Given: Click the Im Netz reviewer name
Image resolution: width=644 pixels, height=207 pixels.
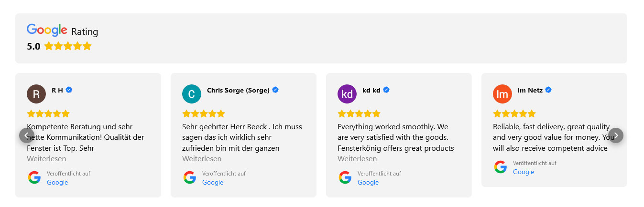Looking at the screenshot, I should point(530,90).
